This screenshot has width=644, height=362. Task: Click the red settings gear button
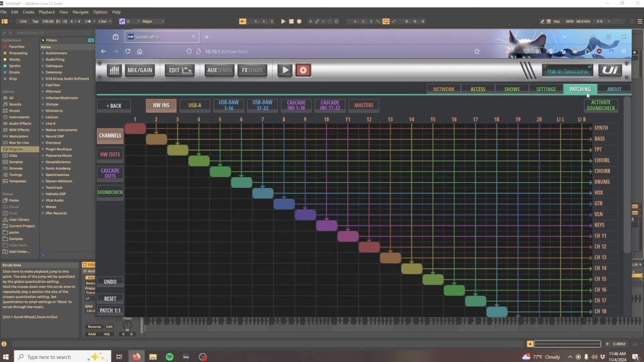(x=303, y=70)
